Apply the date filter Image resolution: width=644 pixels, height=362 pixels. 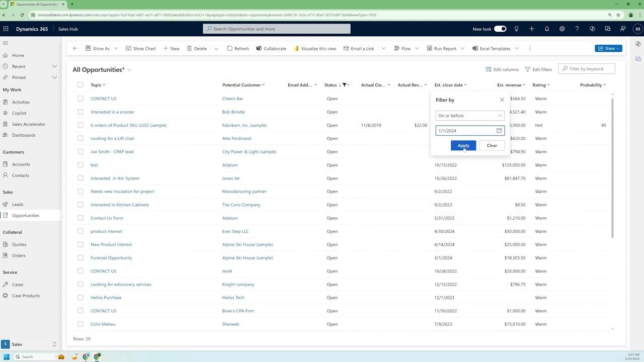pyautogui.click(x=463, y=146)
